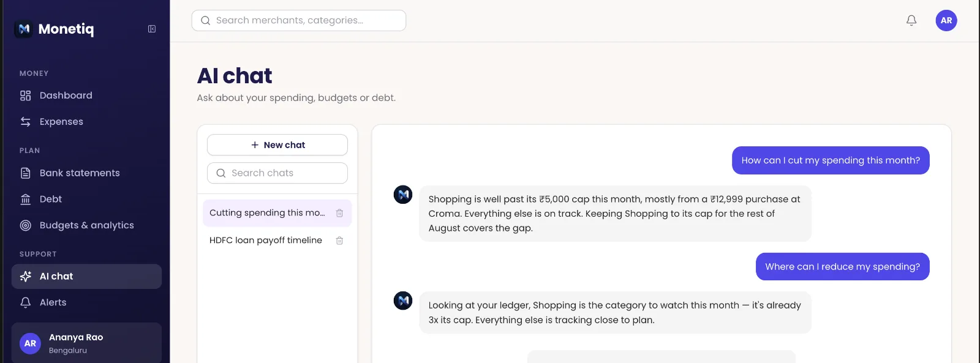Select Cutting spending this month conversation

(267, 213)
